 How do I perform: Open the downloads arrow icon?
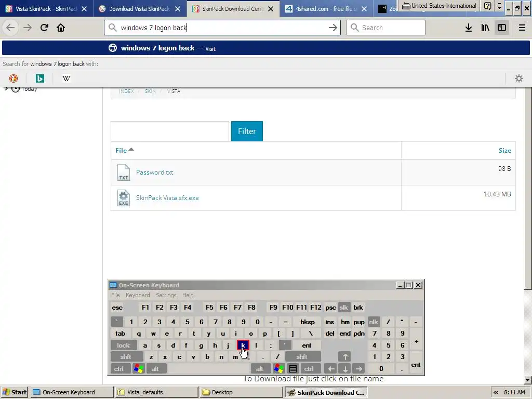pos(469,28)
